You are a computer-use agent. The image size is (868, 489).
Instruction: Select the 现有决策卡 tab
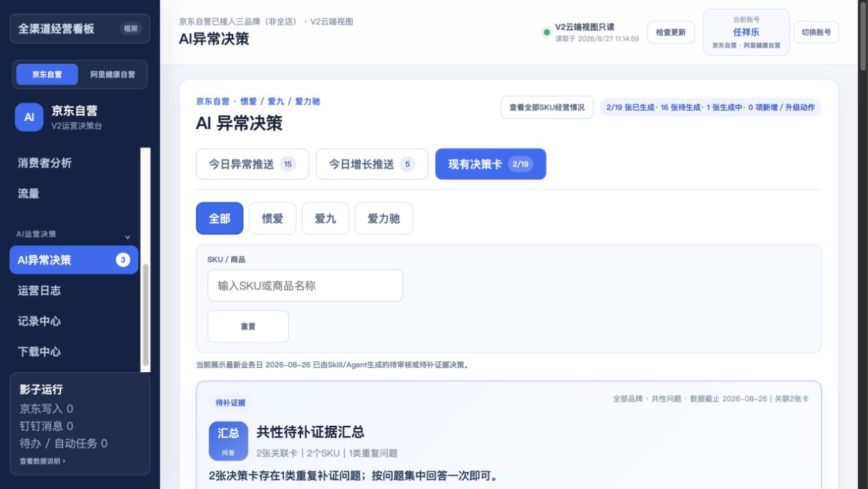[491, 164]
